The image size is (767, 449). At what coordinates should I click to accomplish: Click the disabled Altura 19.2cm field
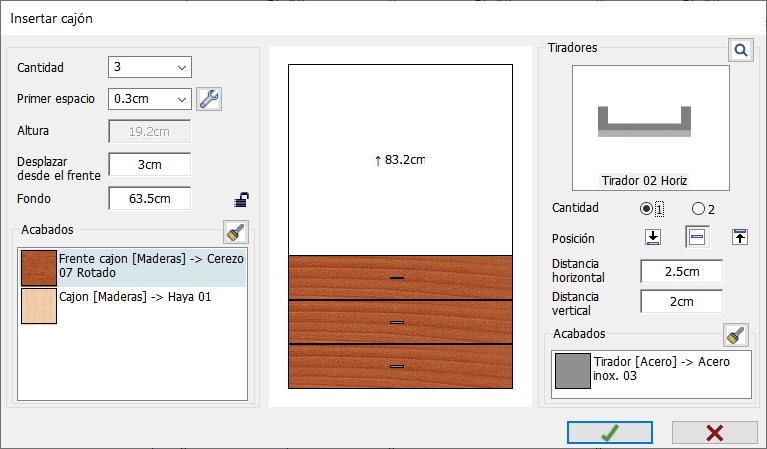pyautogui.click(x=150, y=132)
